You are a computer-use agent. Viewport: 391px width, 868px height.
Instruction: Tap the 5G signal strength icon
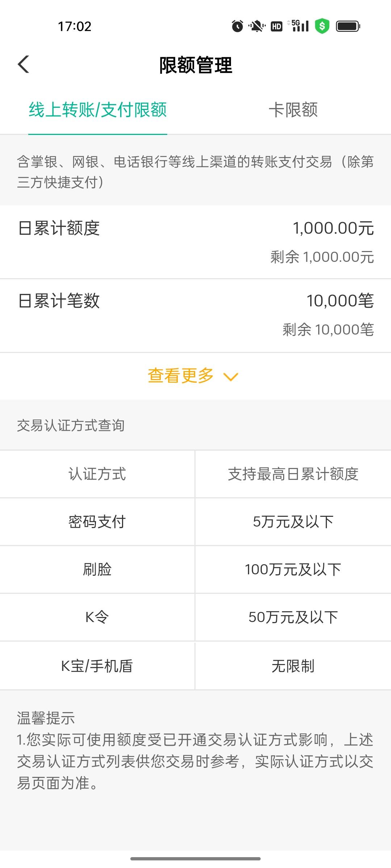(299, 26)
